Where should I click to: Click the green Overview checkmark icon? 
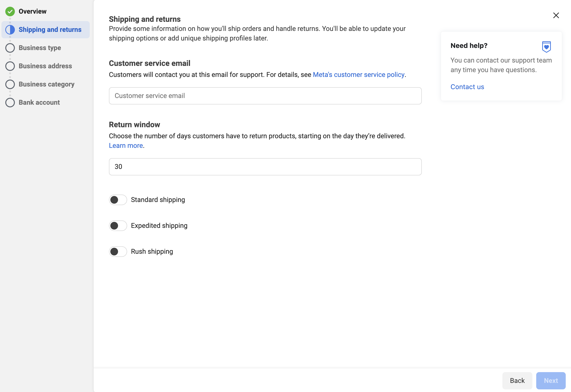[x=10, y=11]
